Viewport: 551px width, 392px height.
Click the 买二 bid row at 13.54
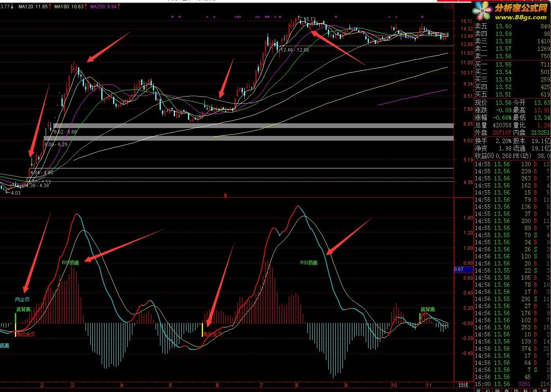coord(512,72)
